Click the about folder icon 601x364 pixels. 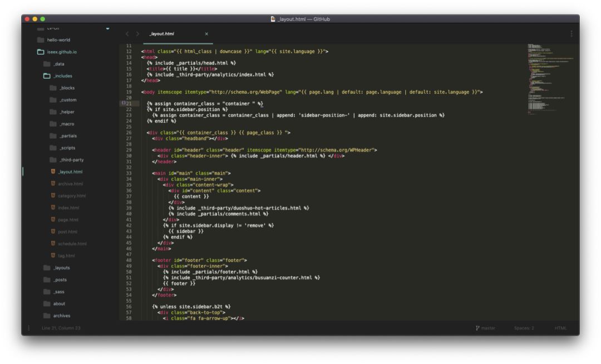pyautogui.click(x=47, y=303)
